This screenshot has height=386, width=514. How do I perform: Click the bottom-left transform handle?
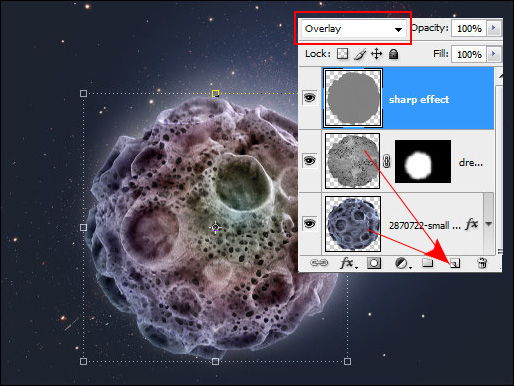pos(83,361)
